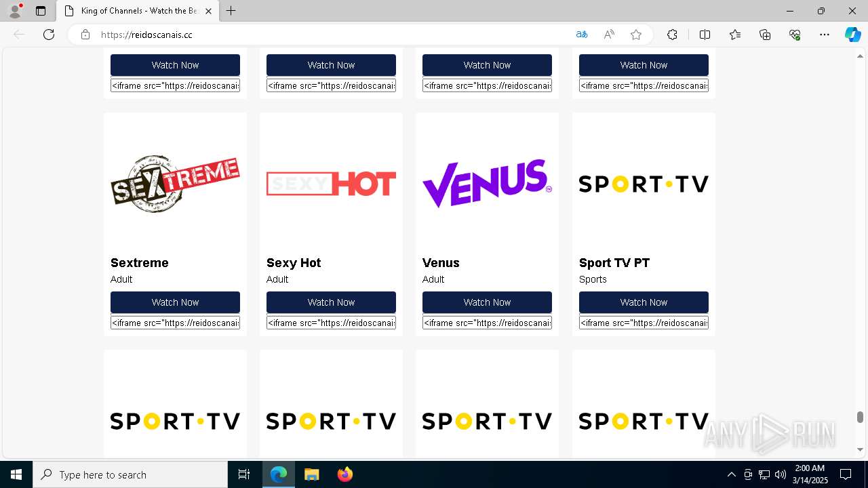Open Firefox from taskbar
This screenshot has width=868, height=488.
[x=344, y=474]
